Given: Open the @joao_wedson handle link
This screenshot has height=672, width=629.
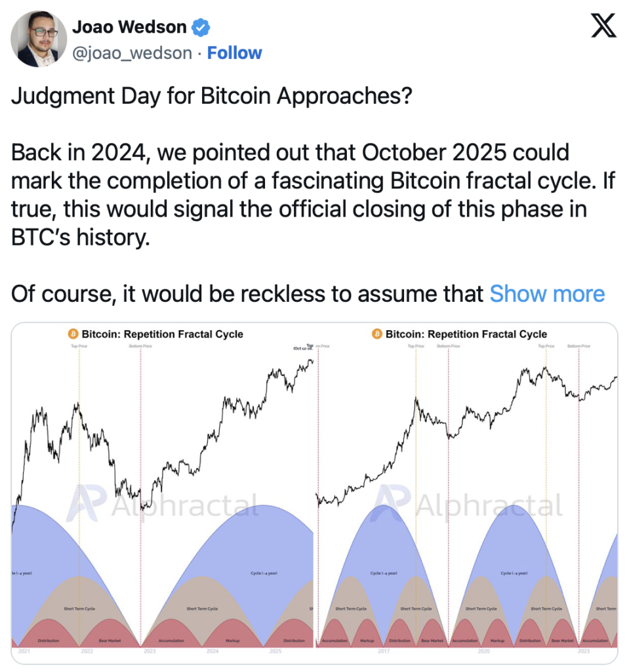Looking at the screenshot, I should (x=132, y=53).
